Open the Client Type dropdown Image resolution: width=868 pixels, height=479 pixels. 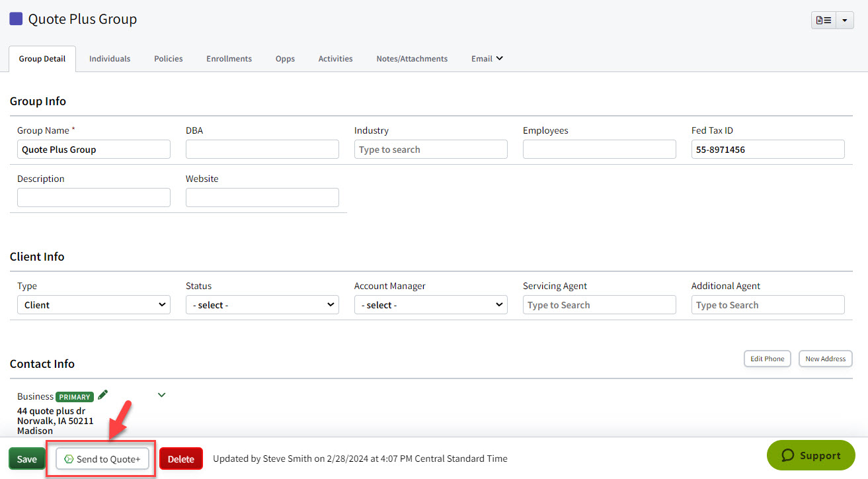(x=93, y=304)
